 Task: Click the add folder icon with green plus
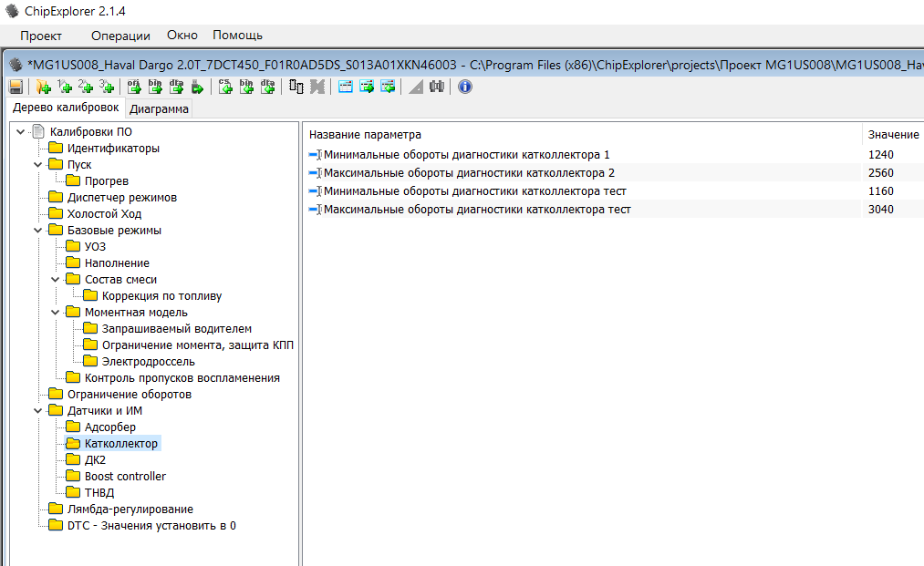(43, 87)
